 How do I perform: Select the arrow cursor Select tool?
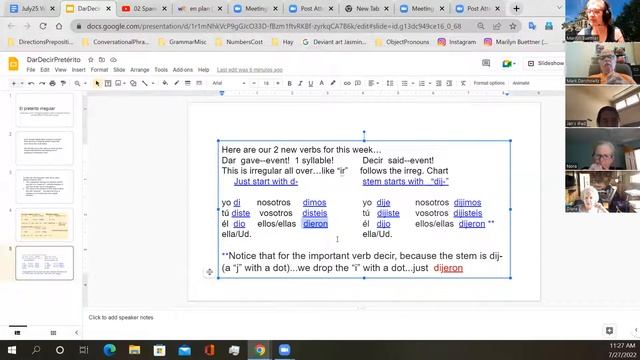(97, 83)
